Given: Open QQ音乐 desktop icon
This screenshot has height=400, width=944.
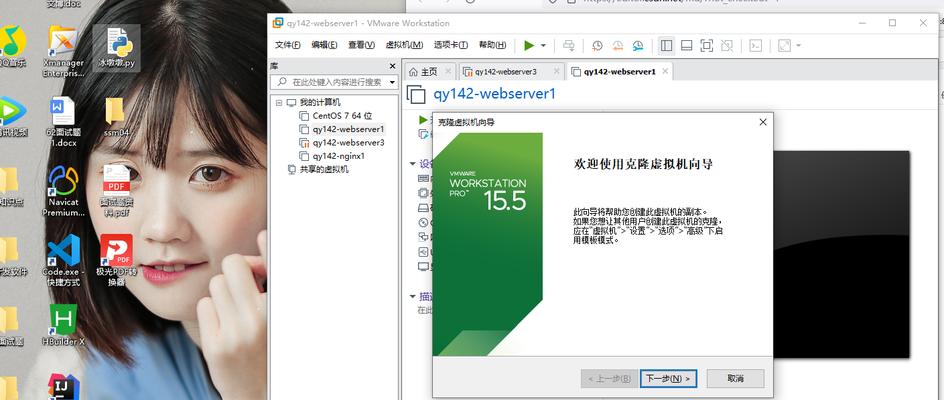Looking at the screenshot, I should point(13,47).
